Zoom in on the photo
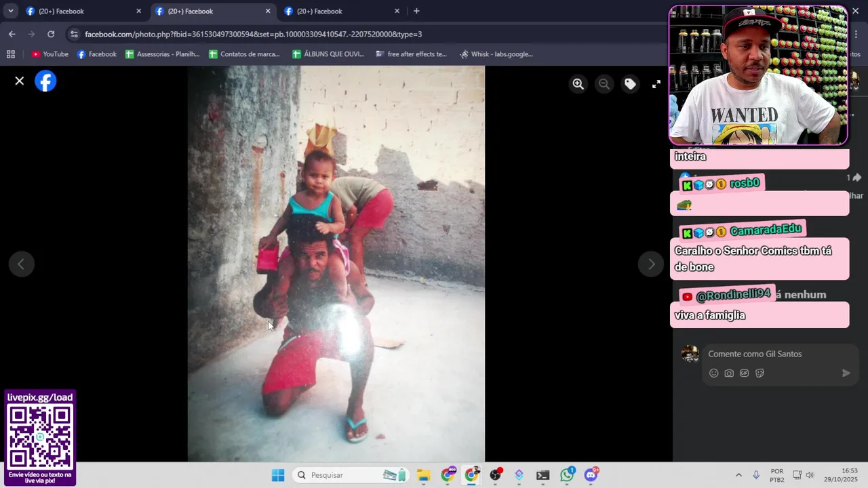 pos(578,83)
